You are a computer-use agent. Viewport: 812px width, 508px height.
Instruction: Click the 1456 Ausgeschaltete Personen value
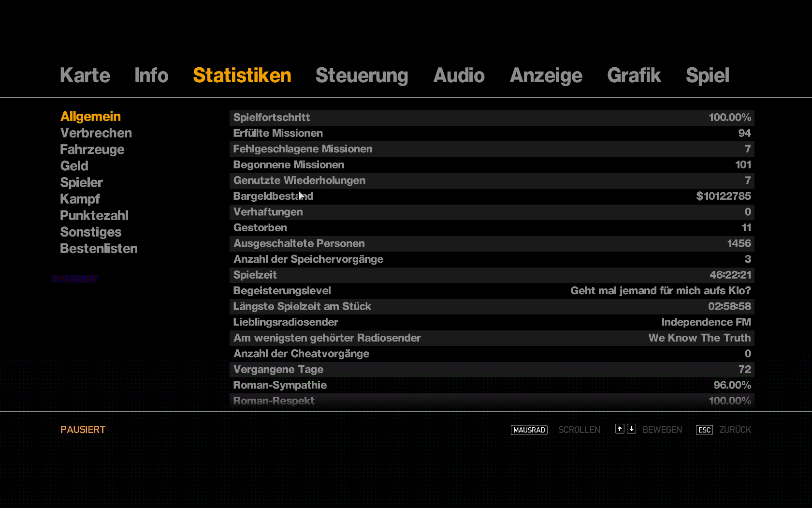(x=739, y=243)
